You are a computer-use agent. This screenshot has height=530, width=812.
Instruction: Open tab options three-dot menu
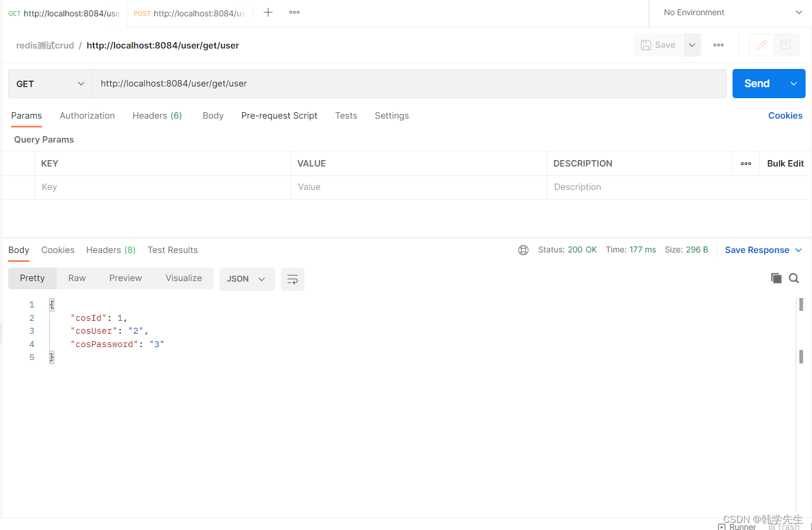click(294, 12)
